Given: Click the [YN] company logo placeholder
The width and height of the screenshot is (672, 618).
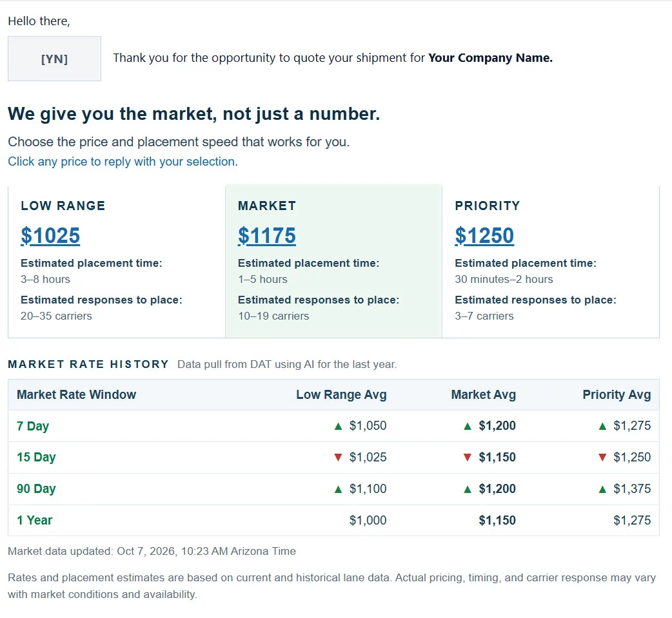Looking at the screenshot, I should click(54, 59).
